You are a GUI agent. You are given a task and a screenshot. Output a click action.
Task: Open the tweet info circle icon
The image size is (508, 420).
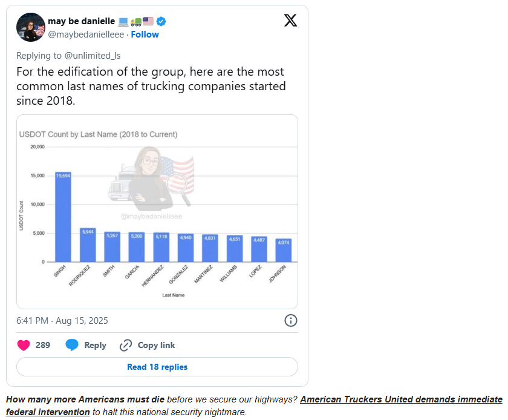coord(290,320)
